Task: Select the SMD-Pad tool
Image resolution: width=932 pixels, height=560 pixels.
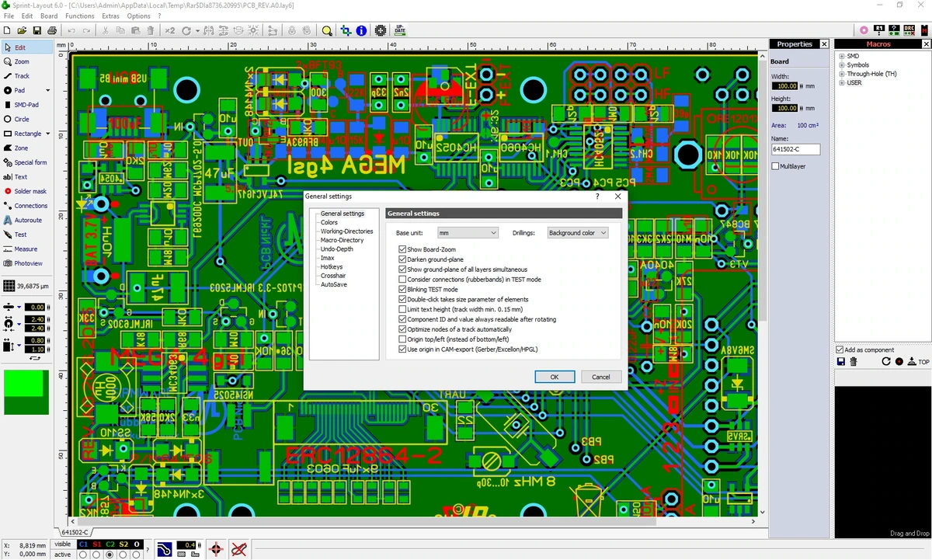Action: point(26,105)
